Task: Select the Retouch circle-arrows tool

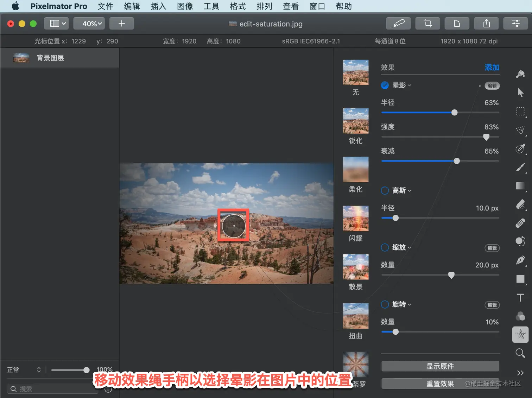Action: [x=520, y=241]
